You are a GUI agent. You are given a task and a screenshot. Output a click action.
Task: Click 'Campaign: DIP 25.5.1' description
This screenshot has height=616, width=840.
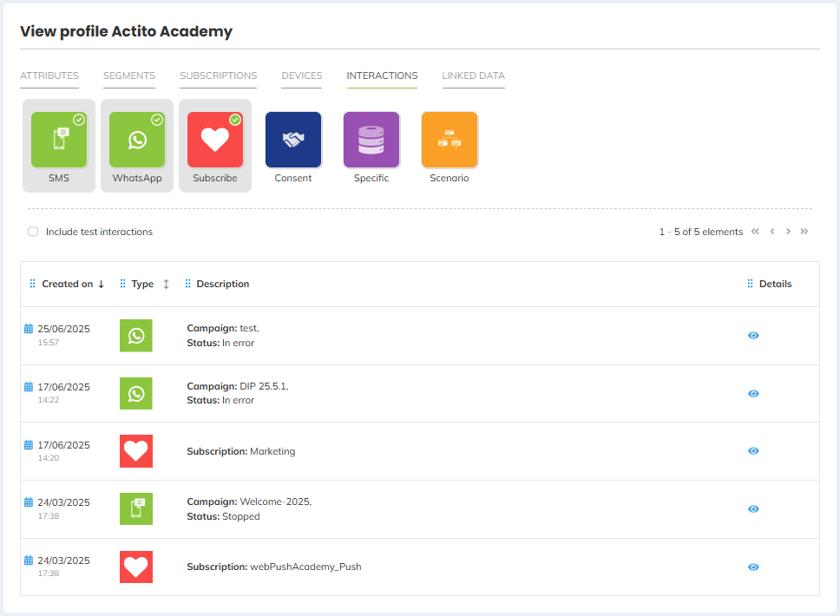click(238, 386)
